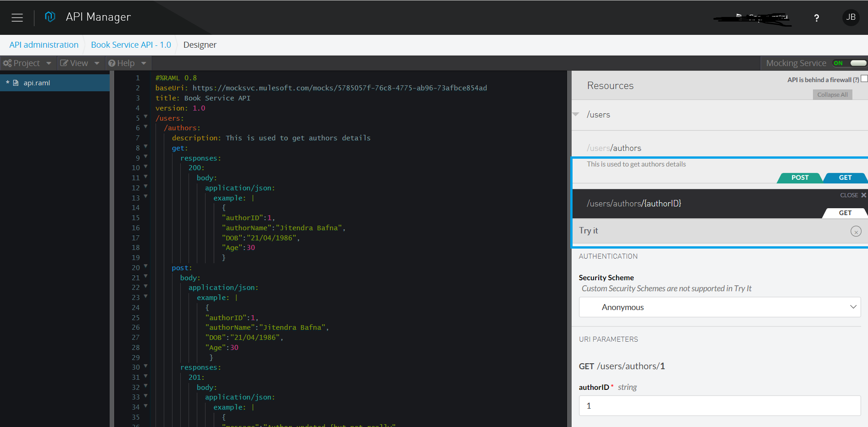Viewport: 868px width, 427px height.
Task: Check the API is behind a firewall box
Action: click(864, 79)
